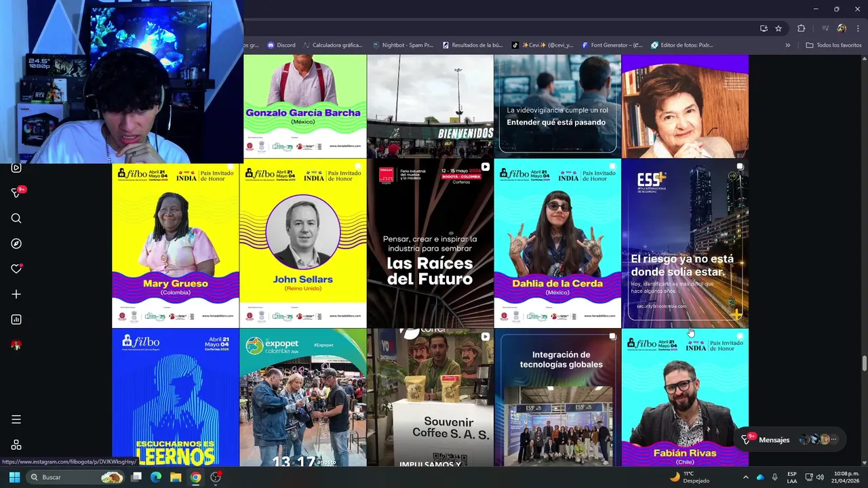
Task: Open El riesgo ya no está post
Action: pyautogui.click(x=685, y=244)
